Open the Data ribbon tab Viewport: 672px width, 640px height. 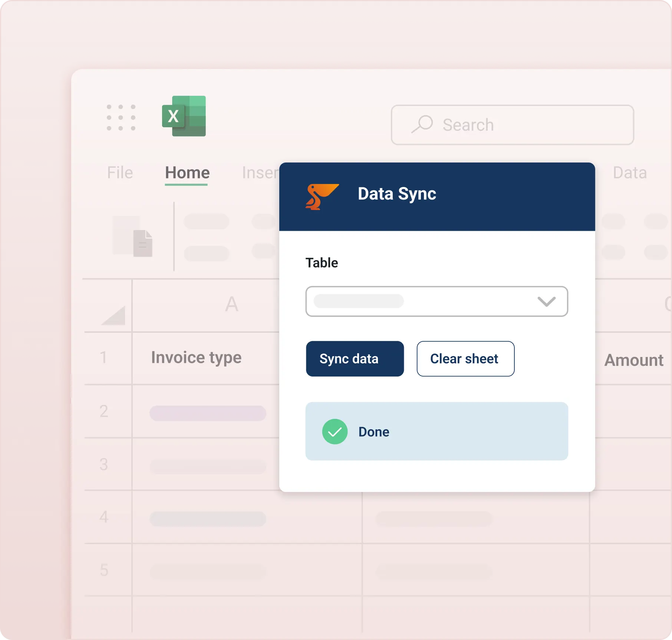click(x=630, y=173)
